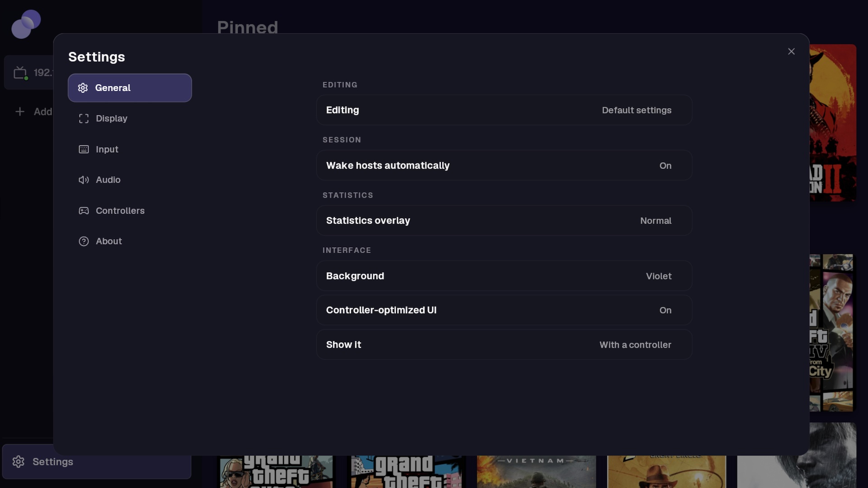Close the Settings dialog with X
Viewport: 868px width, 488px height.
click(791, 52)
